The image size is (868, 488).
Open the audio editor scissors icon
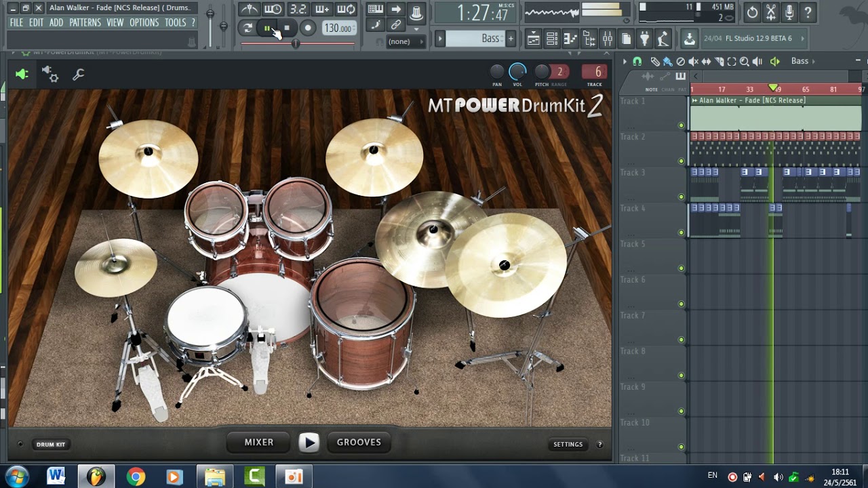click(771, 12)
